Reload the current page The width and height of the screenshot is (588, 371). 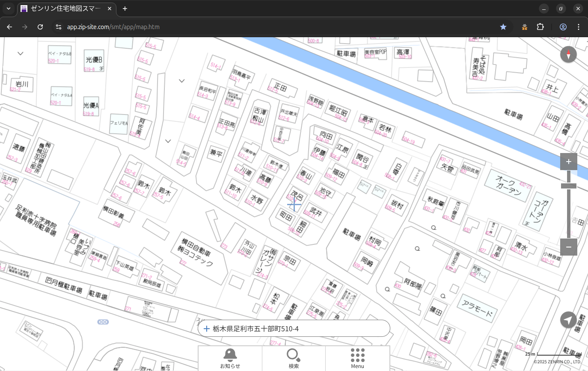(40, 27)
